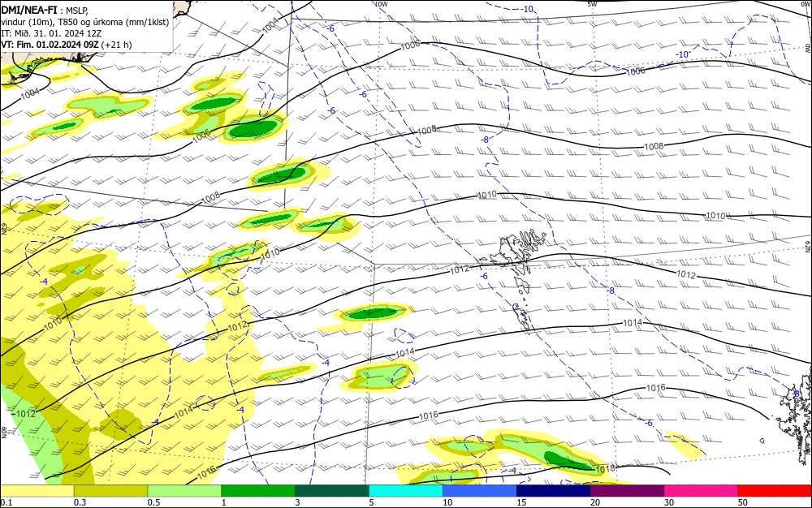Click the '1018' isobar label
Screen dimensions: 812x508
[x=605, y=469]
